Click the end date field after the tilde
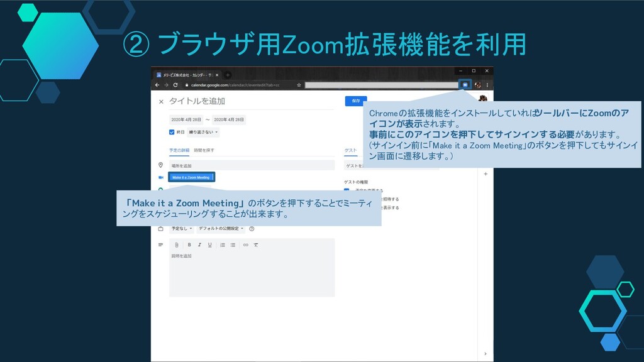 [229, 120]
